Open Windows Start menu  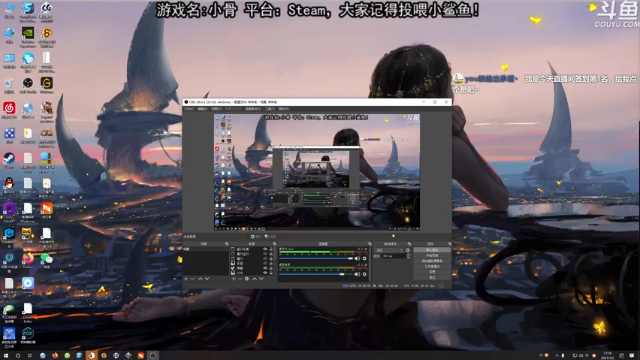[x=6, y=356]
